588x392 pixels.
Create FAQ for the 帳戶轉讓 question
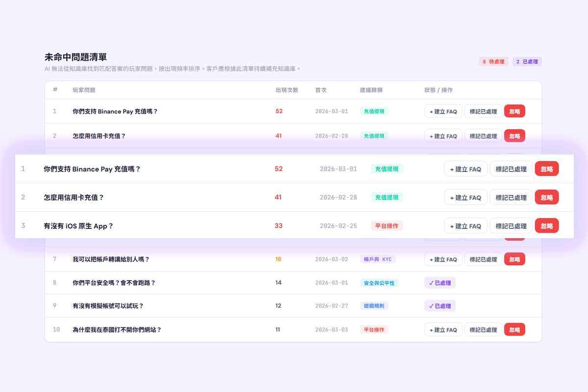point(443,259)
